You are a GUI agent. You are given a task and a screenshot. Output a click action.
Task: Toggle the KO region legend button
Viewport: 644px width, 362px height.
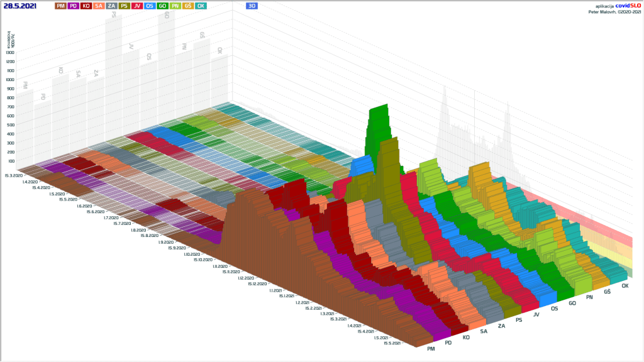[86, 6]
